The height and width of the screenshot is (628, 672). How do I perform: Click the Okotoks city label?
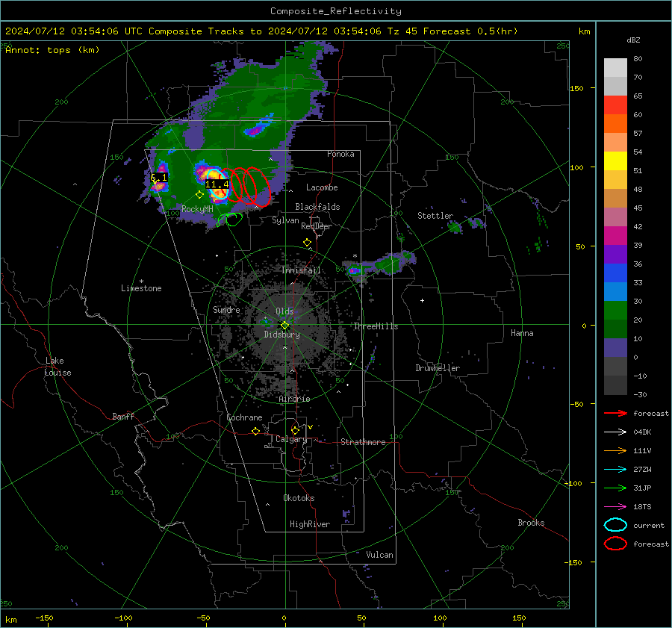click(299, 498)
